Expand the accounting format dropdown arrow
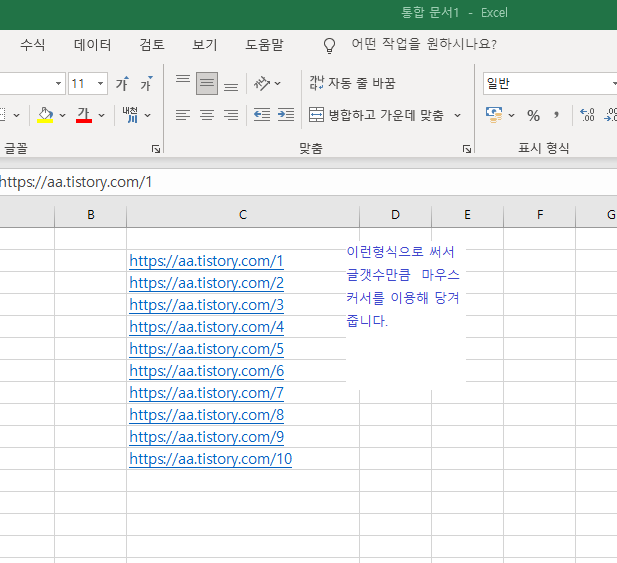617x563 pixels. pyautogui.click(x=511, y=115)
